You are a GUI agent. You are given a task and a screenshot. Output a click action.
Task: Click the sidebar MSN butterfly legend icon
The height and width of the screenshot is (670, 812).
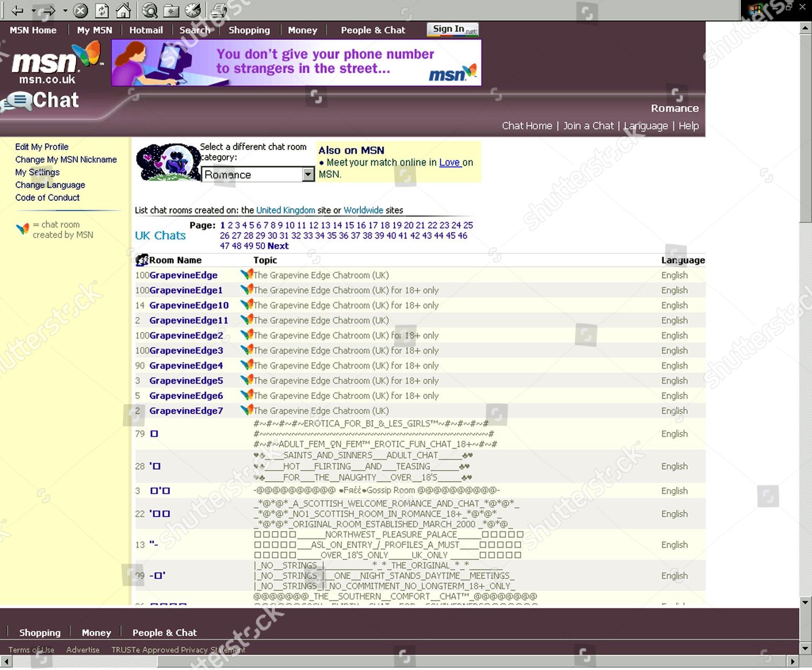pyautogui.click(x=23, y=229)
